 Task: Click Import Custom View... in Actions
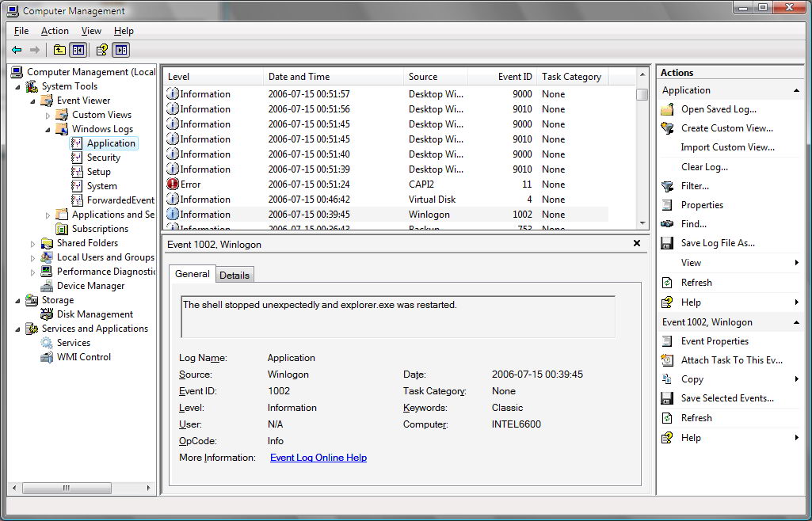pyautogui.click(x=727, y=147)
